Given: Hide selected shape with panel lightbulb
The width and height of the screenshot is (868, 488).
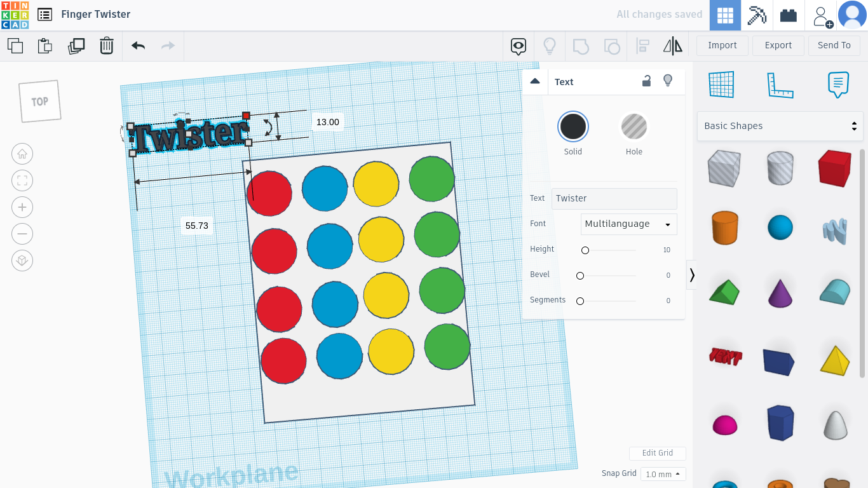Looking at the screenshot, I should (668, 81).
